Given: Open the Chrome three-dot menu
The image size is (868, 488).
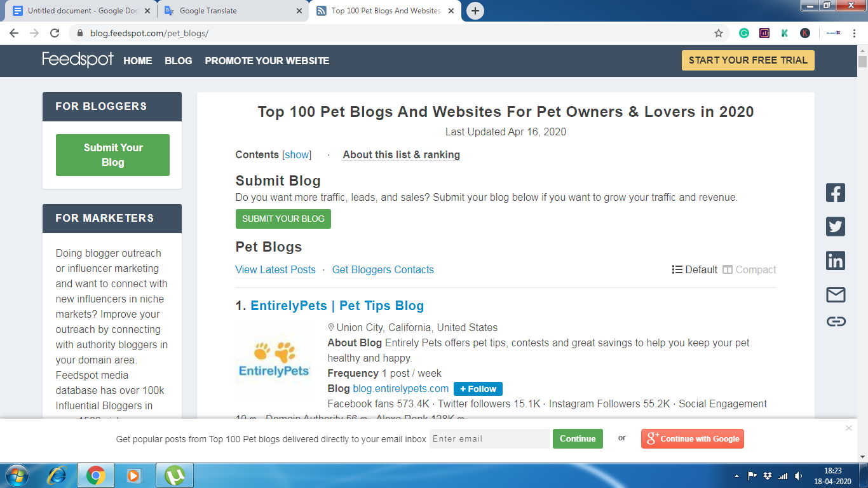Looking at the screenshot, I should coord(855,33).
